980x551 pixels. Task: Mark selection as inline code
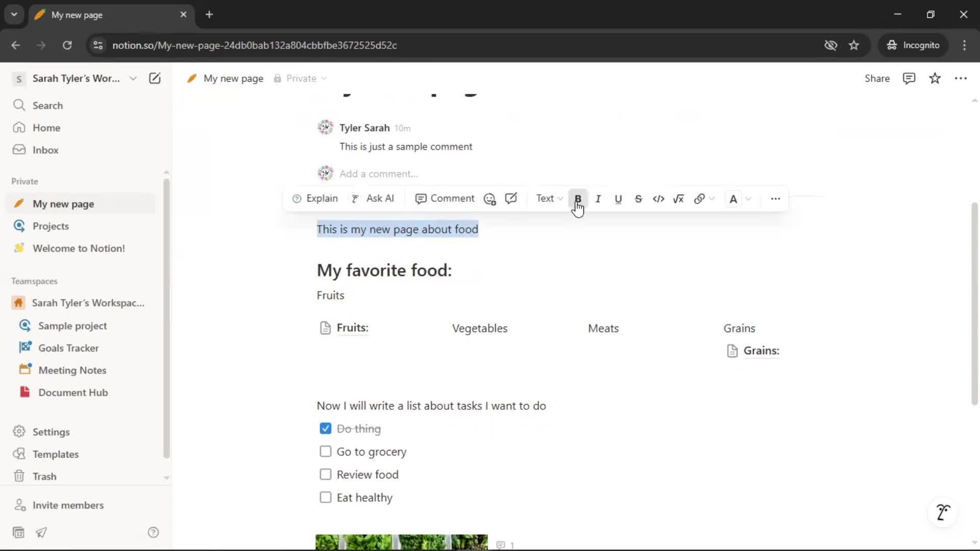pos(658,198)
